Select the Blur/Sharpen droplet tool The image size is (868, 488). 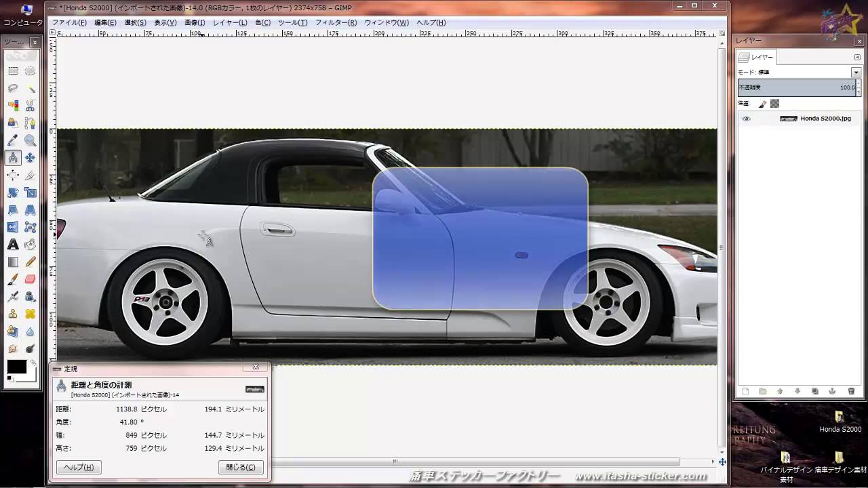click(x=31, y=331)
